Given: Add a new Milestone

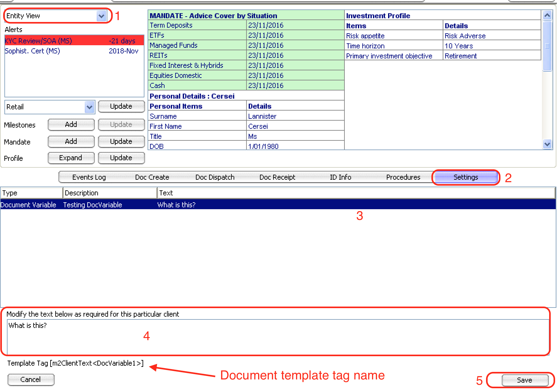Looking at the screenshot, I should (x=71, y=125).
